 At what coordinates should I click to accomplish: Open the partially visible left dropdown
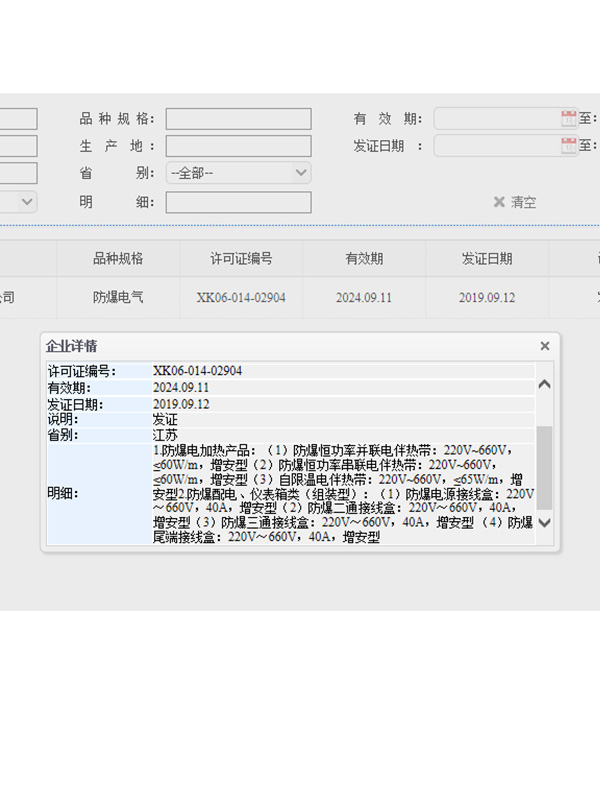19,202
